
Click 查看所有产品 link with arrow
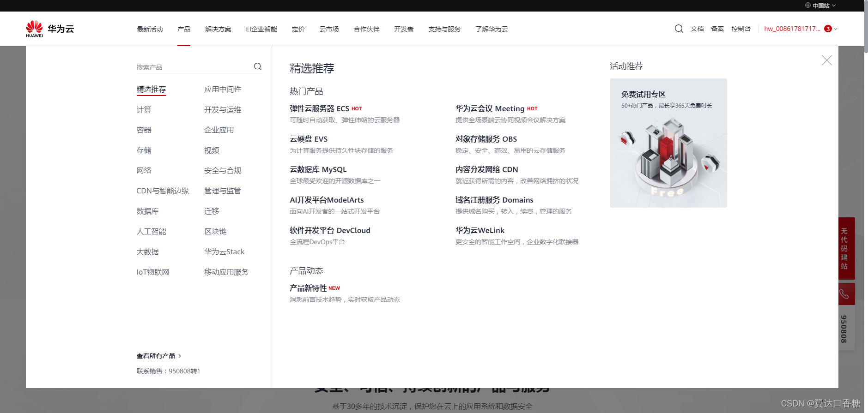tap(158, 356)
